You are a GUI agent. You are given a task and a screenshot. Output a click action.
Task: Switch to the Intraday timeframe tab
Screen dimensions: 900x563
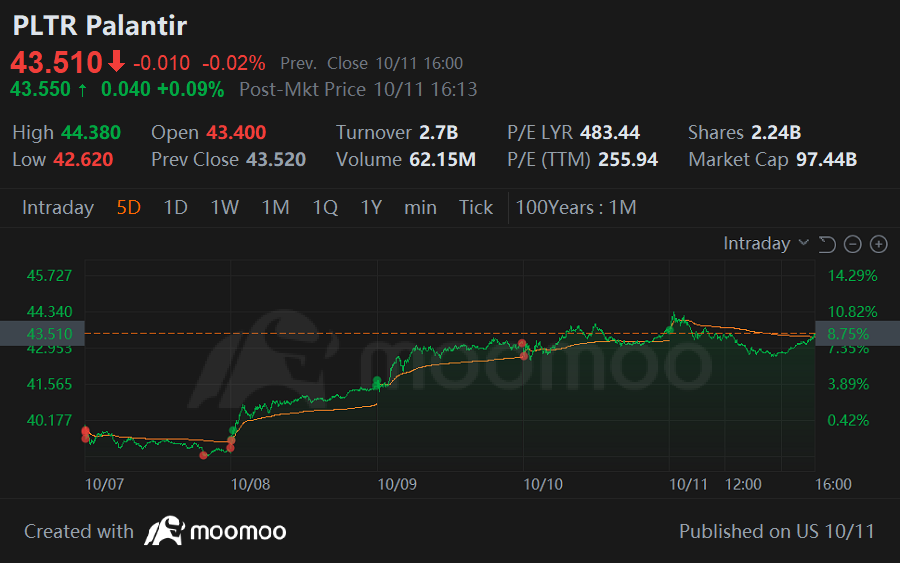pyautogui.click(x=58, y=207)
